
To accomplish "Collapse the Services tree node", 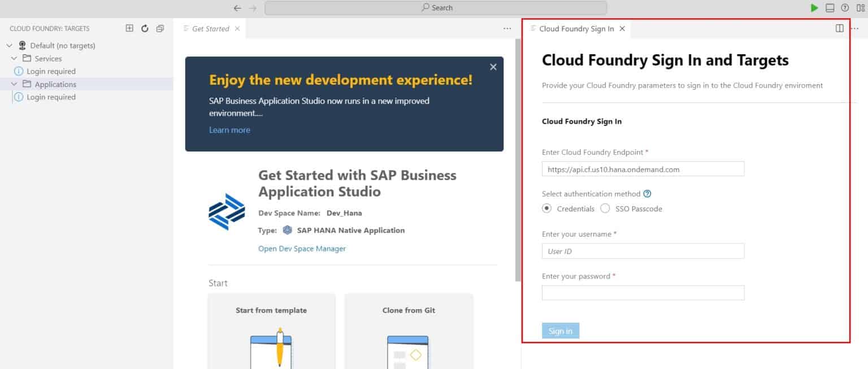I will pos(15,58).
